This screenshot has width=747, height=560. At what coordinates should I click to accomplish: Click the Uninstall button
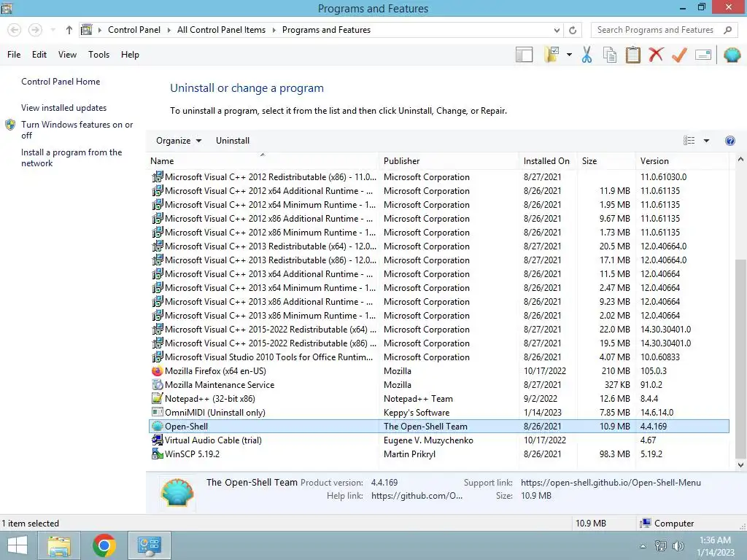point(233,141)
